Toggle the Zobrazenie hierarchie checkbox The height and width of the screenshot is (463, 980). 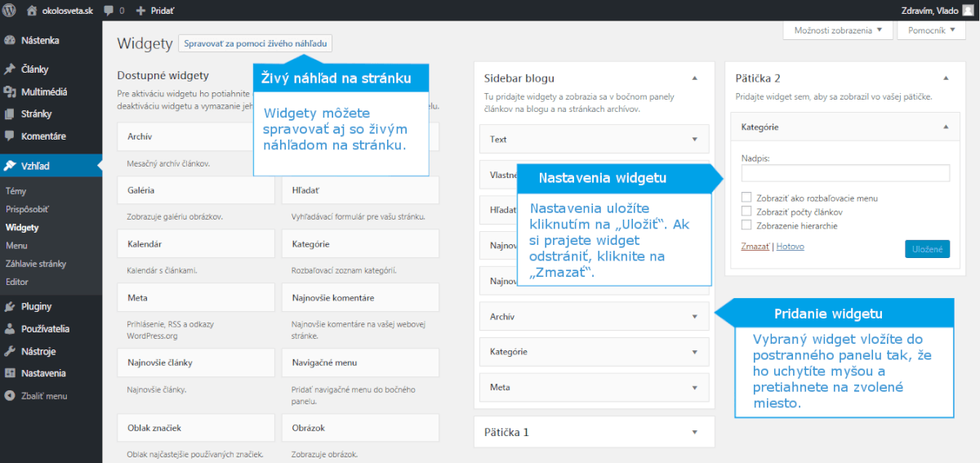(746, 225)
